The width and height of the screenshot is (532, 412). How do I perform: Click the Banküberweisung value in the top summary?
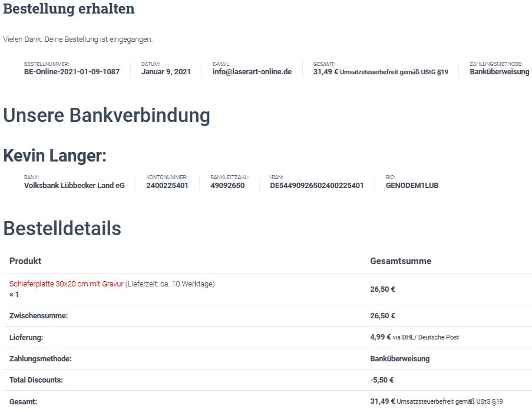[499, 72]
